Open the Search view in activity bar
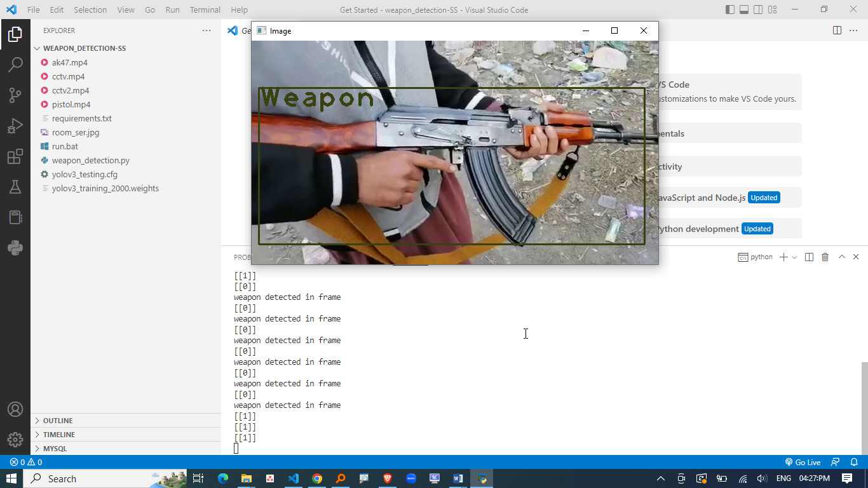868x488 pixels. click(15, 64)
